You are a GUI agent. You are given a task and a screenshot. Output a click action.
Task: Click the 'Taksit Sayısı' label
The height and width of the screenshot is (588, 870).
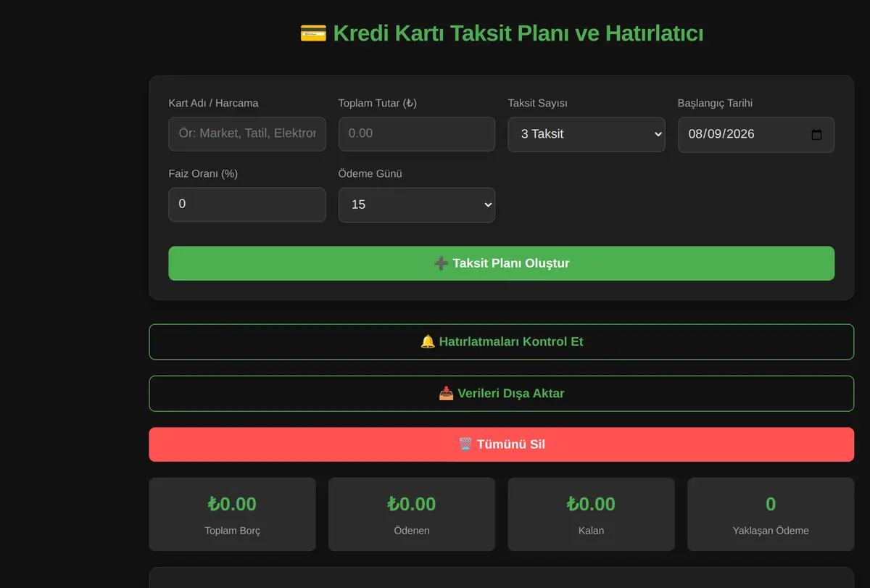(x=538, y=103)
